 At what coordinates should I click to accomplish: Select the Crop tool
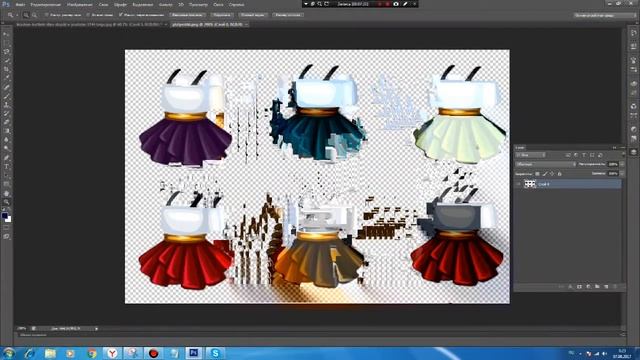[x=7, y=69]
